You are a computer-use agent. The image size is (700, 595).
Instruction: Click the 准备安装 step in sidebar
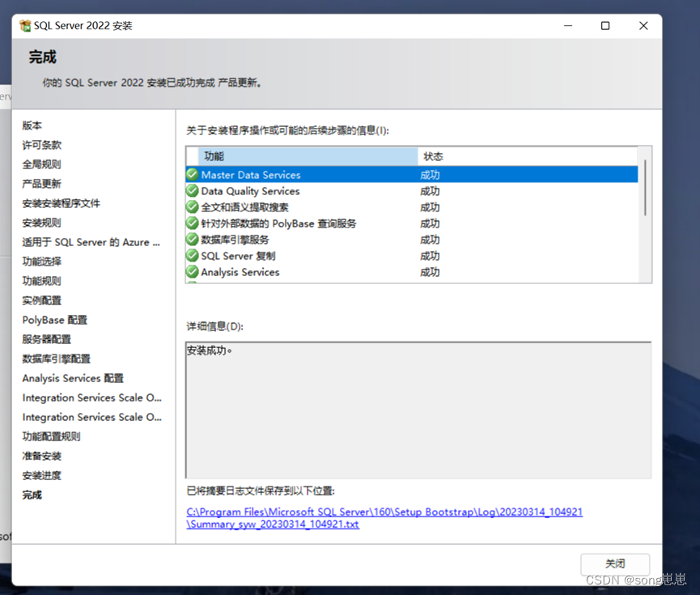tap(42, 456)
